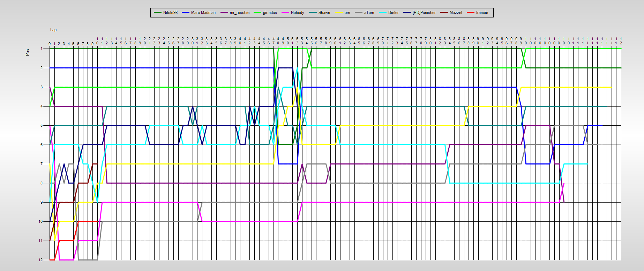Click position 12 label on Y axis
This screenshot has height=271, width=644.
[x=40, y=260]
